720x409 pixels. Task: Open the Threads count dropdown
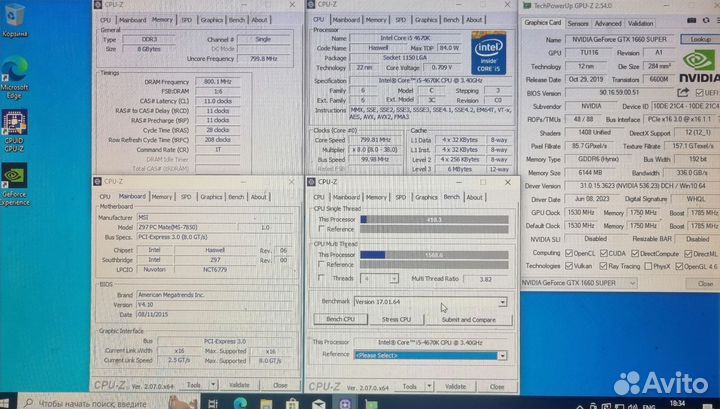click(x=393, y=279)
